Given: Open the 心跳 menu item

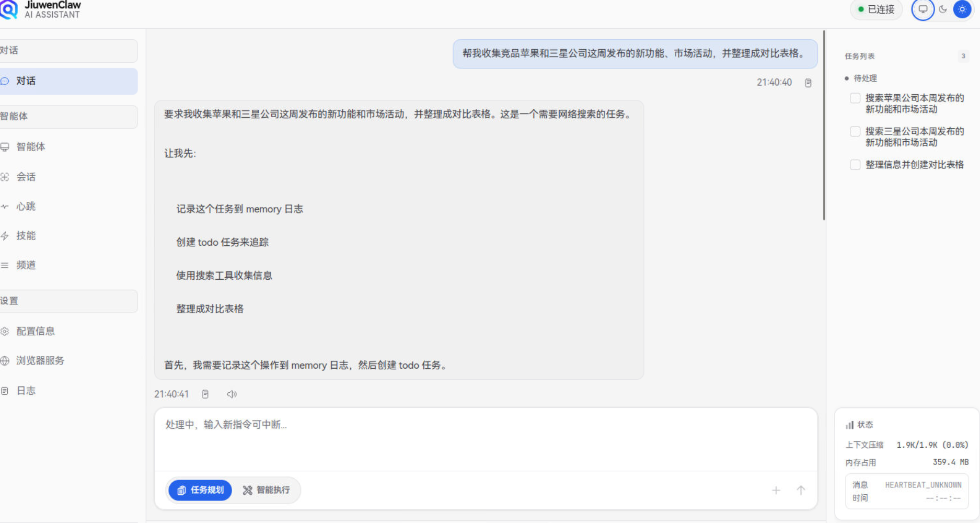Looking at the screenshot, I should [68, 207].
